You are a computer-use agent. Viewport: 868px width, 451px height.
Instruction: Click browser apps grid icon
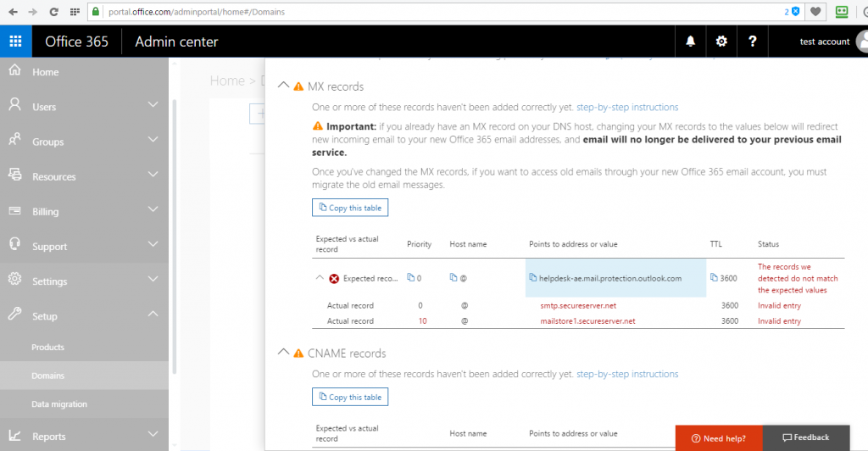[75, 12]
